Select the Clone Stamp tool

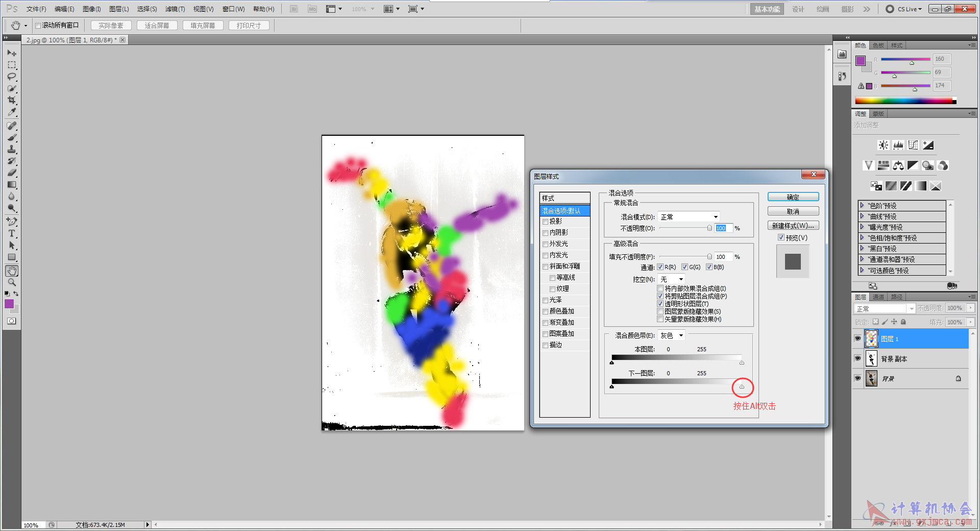click(12, 149)
